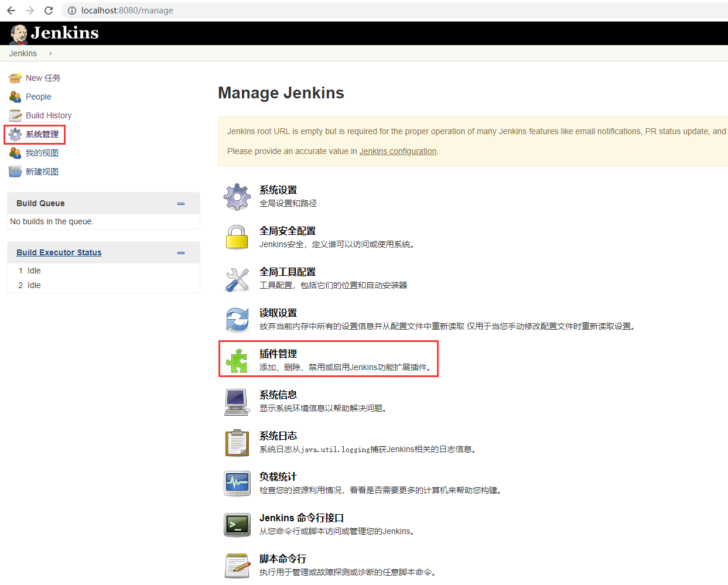Screen dimensions: 728x585
Task: Open 负载统计 entry
Action: [x=278, y=477]
